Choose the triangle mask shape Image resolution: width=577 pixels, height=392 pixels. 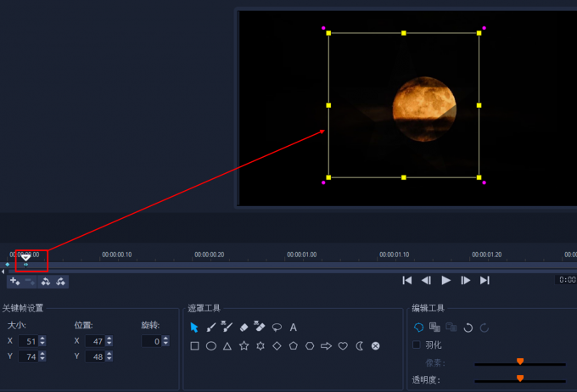pos(227,346)
